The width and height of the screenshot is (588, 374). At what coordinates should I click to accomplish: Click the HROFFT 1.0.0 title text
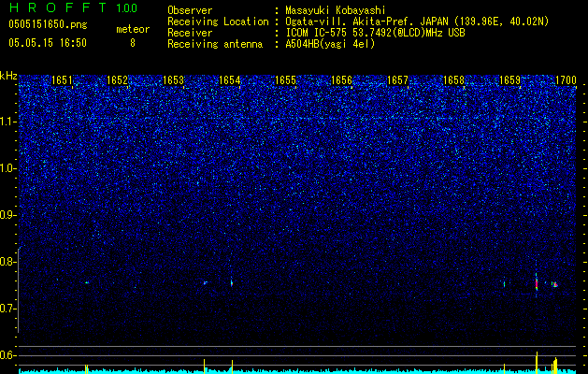pyautogui.click(x=73, y=7)
